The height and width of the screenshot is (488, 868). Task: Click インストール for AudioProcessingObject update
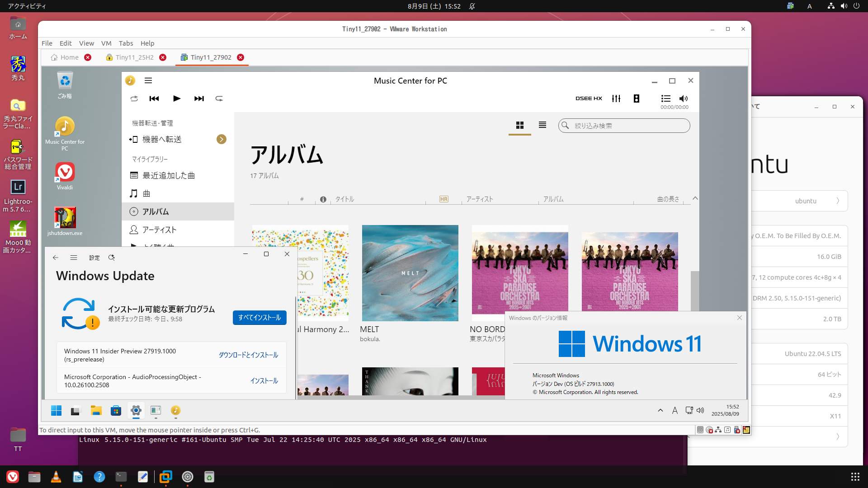coord(264,381)
